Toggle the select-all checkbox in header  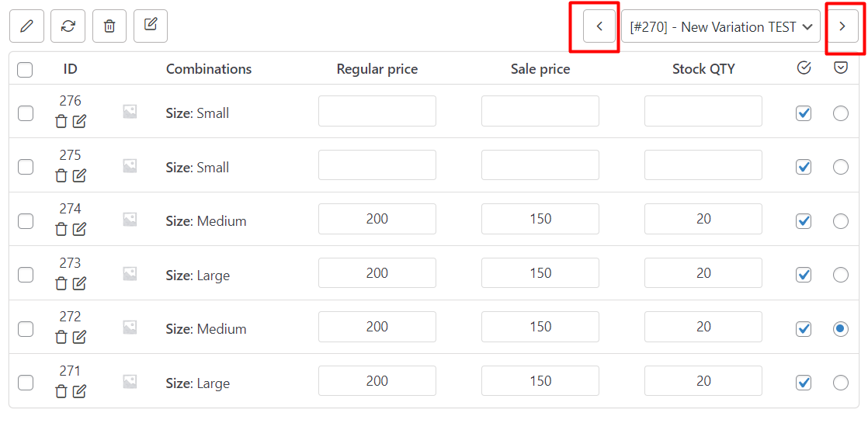25,70
